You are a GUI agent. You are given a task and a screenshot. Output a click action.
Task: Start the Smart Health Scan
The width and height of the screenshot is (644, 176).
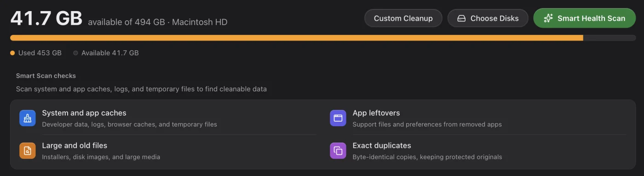(585, 18)
